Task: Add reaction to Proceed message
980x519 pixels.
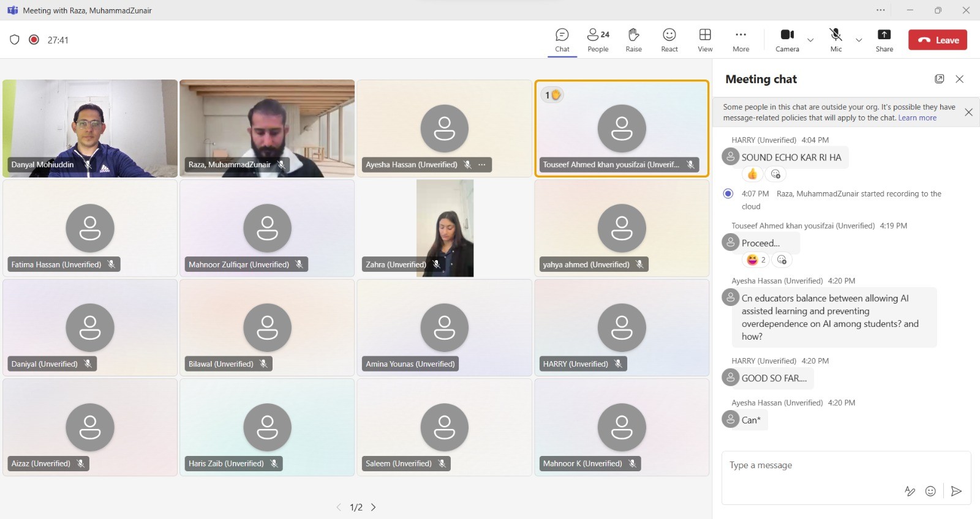Action: point(782,260)
